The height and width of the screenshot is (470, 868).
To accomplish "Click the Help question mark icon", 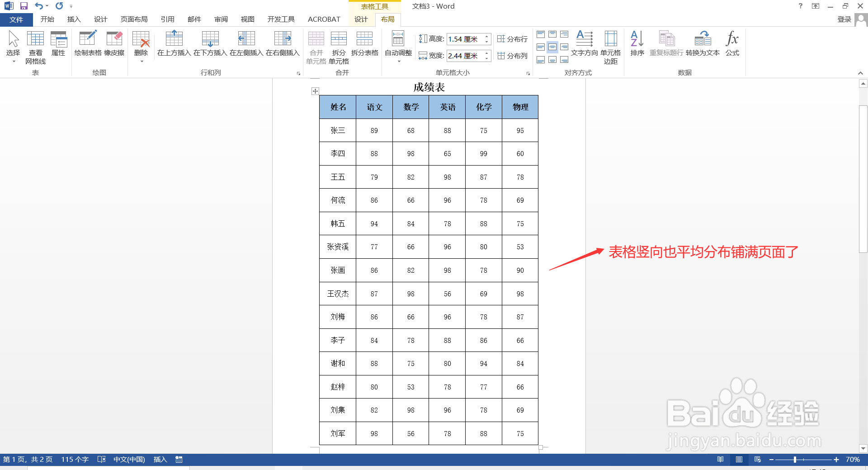I will (801, 6).
